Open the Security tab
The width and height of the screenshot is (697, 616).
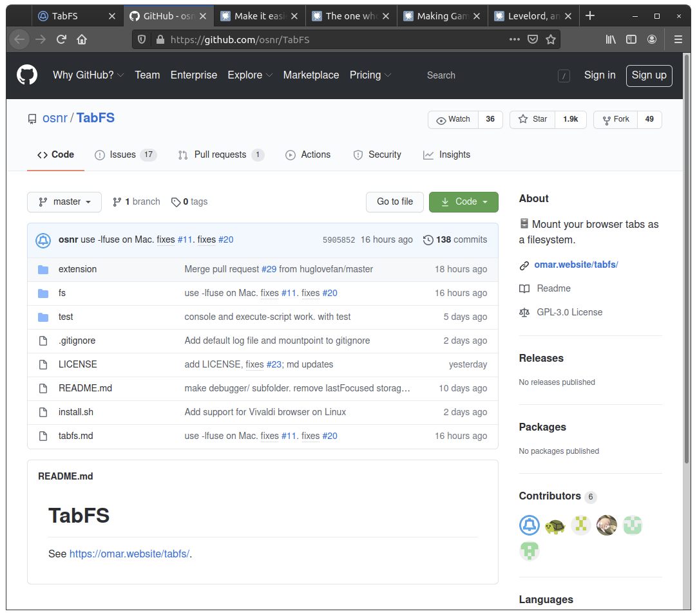coord(377,154)
